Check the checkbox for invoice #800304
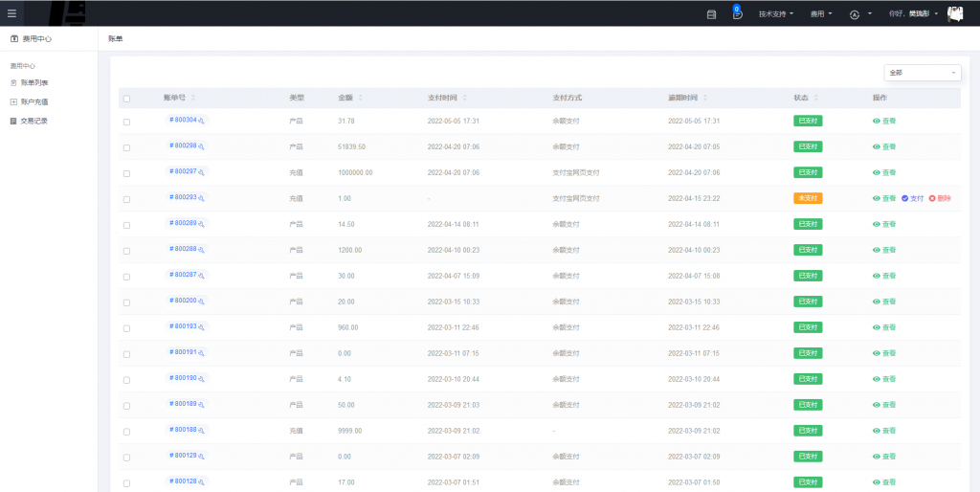Screen dimensions: 980x492 click(x=126, y=122)
